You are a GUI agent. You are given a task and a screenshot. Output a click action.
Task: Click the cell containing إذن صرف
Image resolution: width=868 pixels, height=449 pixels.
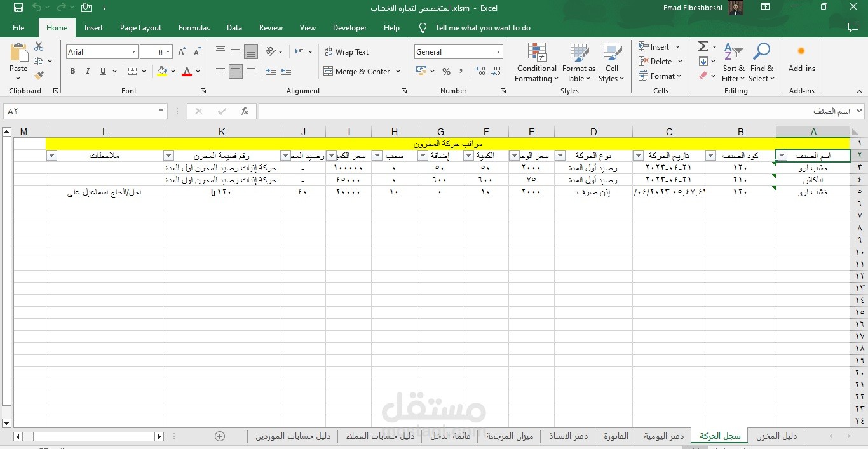(x=593, y=192)
